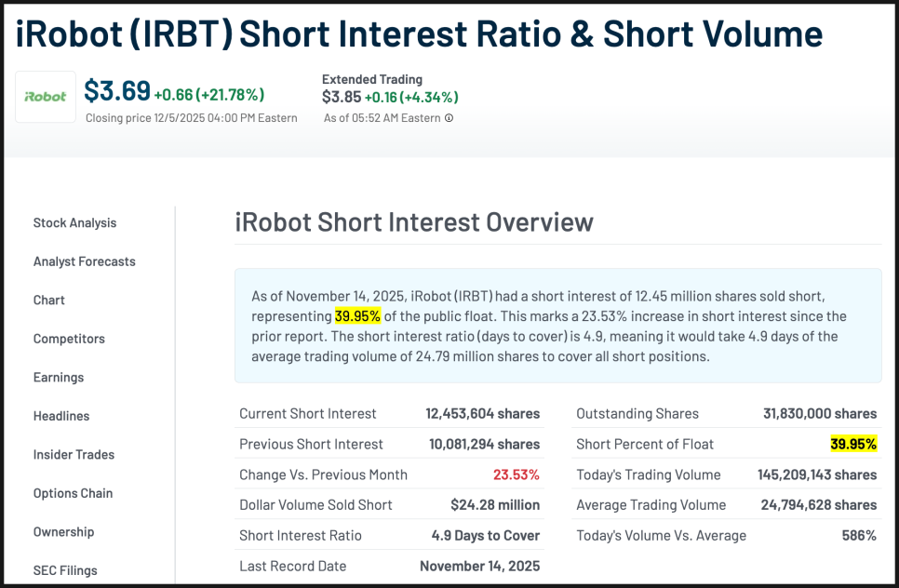899x588 pixels.
Task: Click the info icon beside extended trading time
Action: [x=449, y=118]
